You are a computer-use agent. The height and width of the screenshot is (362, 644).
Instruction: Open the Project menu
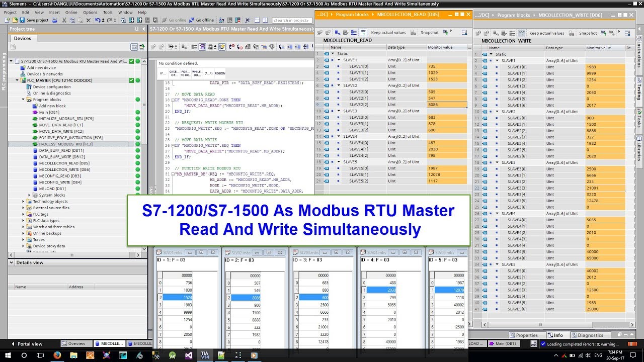[10, 12]
